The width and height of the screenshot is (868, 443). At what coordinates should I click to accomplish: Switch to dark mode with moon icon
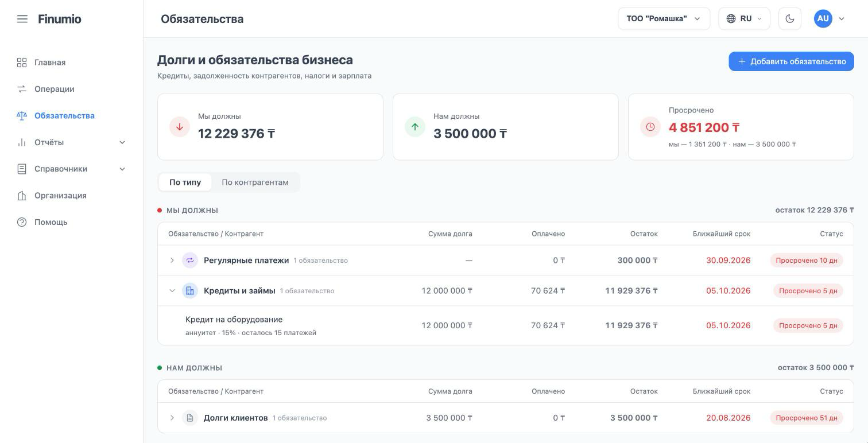[790, 18]
